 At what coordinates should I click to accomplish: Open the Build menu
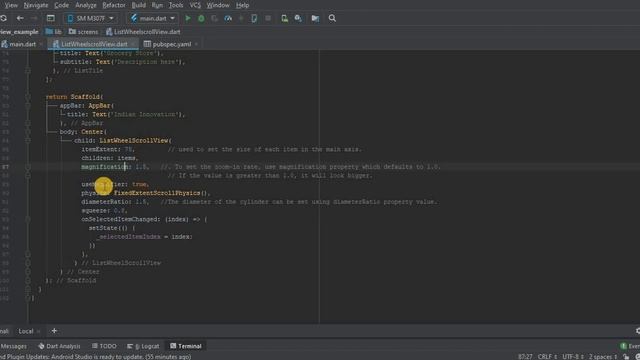pos(139,5)
